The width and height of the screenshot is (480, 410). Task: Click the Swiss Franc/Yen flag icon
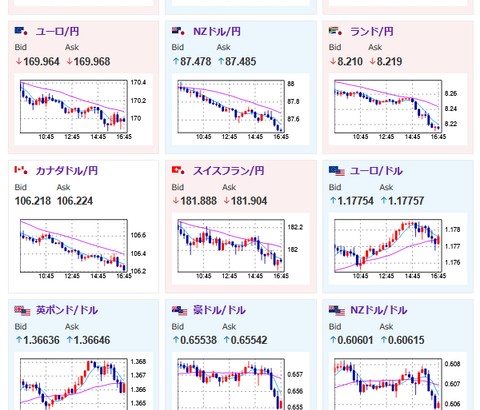pos(178,171)
